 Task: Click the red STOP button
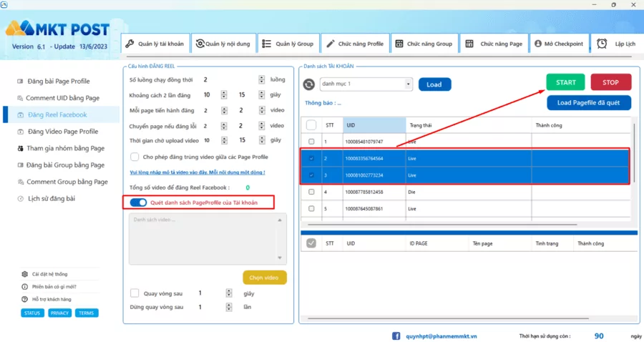click(x=610, y=82)
